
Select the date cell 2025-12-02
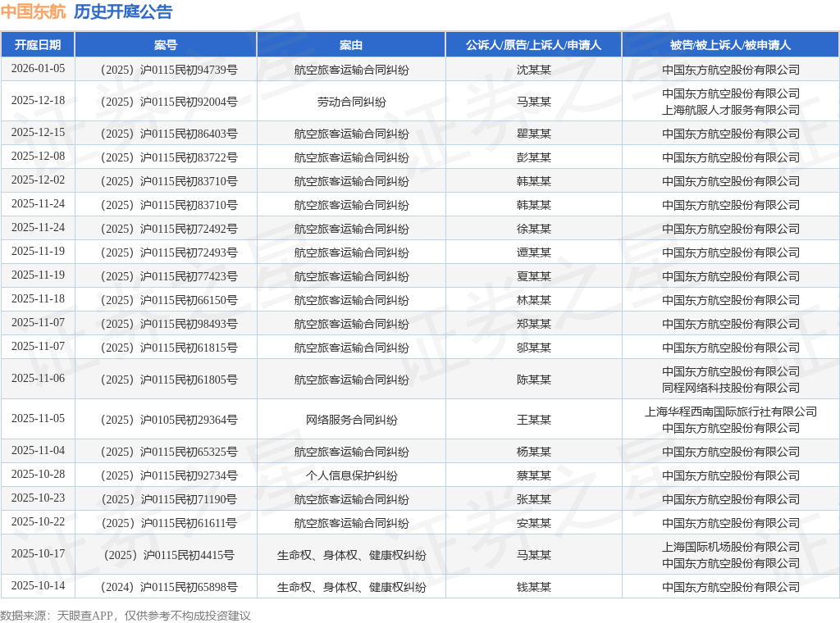coord(38,180)
